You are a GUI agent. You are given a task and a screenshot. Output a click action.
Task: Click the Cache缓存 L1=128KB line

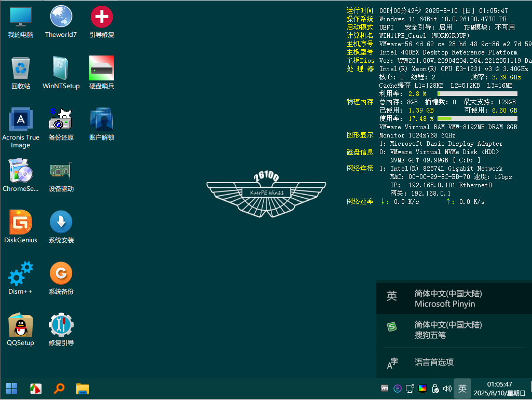click(x=446, y=86)
